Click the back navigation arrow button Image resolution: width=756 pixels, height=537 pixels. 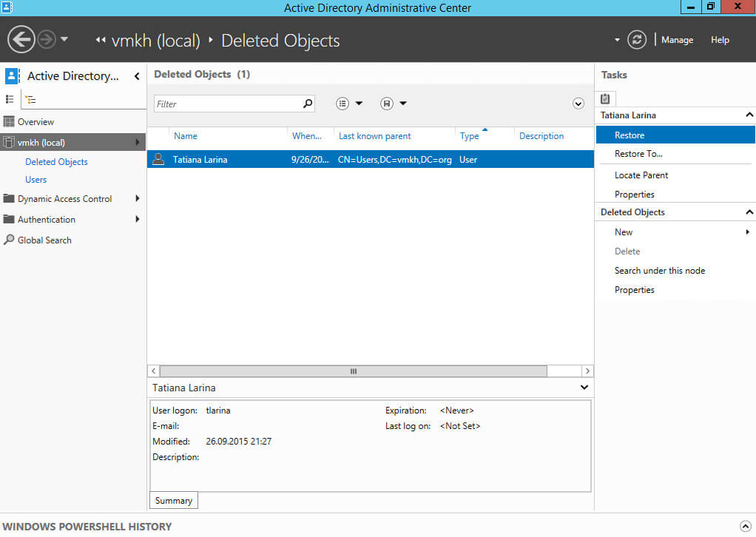point(21,39)
